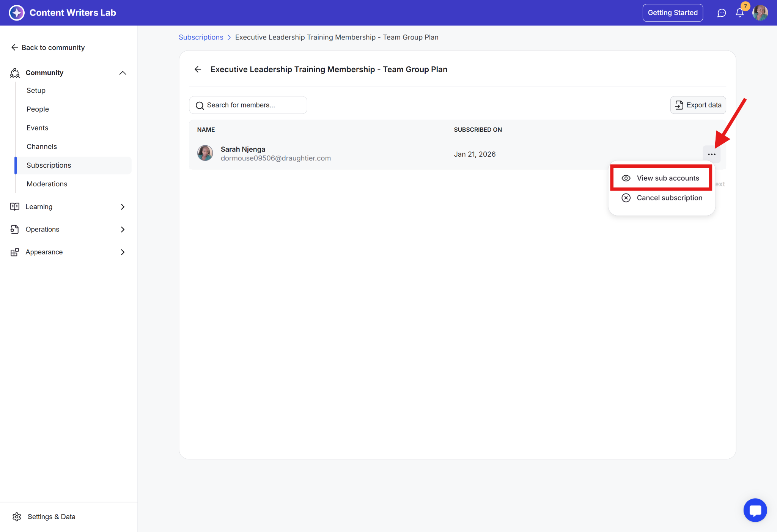Image resolution: width=777 pixels, height=532 pixels.
Task: Expand the Operations section
Action: coord(123,230)
